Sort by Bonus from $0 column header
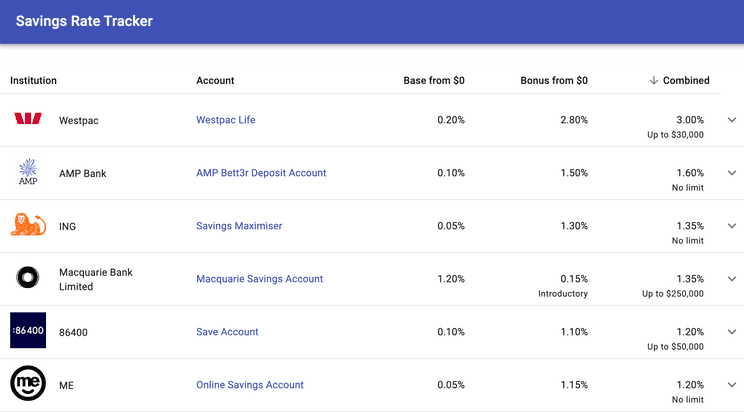 [x=554, y=80]
